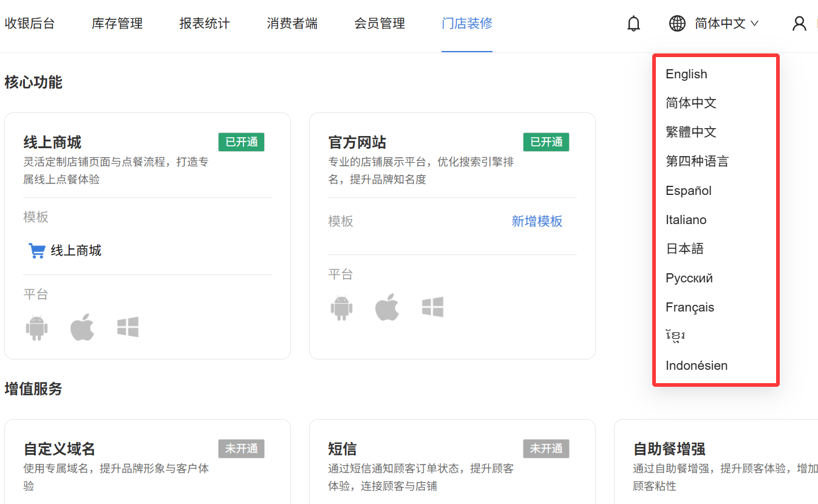
Task: Click the 已开通 badge on 线上商城
Action: pyautogui.click(x=242, y=142)
